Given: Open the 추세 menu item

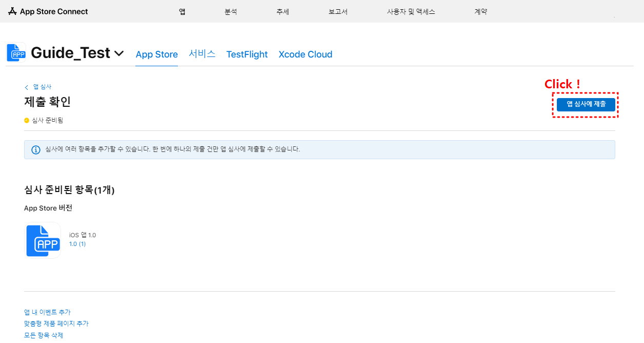Looking at the screenshot, I should tap(283, 11).
